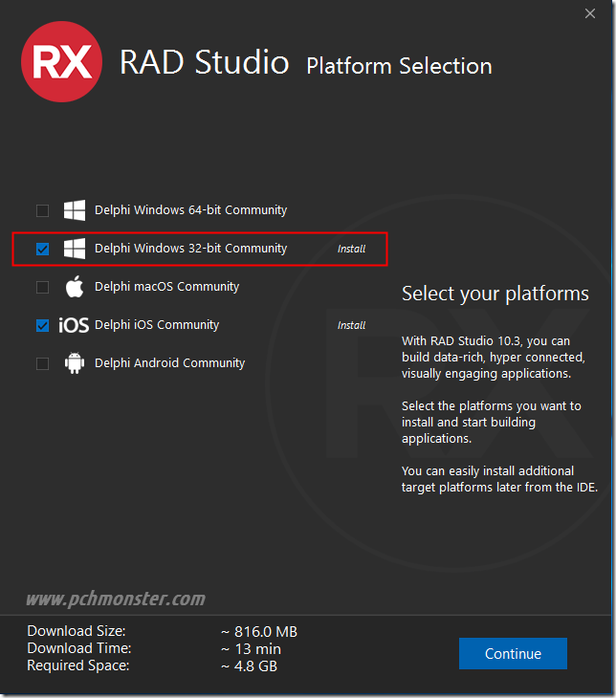This screenshot has width=616, height=698.
Task: Select the 'Delphi iOS Community' label
Action: pyautogui.click(x=157, y=325)
